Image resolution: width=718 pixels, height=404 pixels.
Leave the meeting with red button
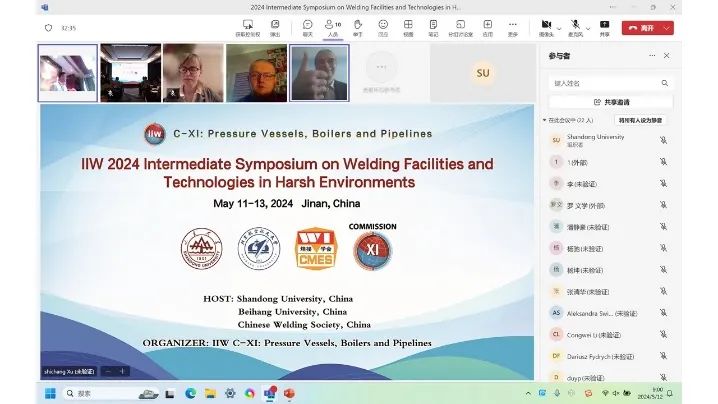(x=642, y=28)
